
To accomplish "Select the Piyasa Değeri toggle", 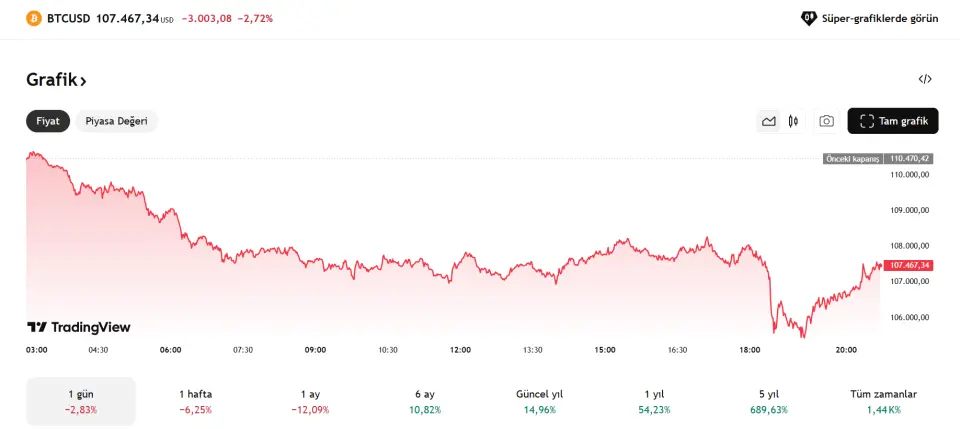I will tap(116, 121).
